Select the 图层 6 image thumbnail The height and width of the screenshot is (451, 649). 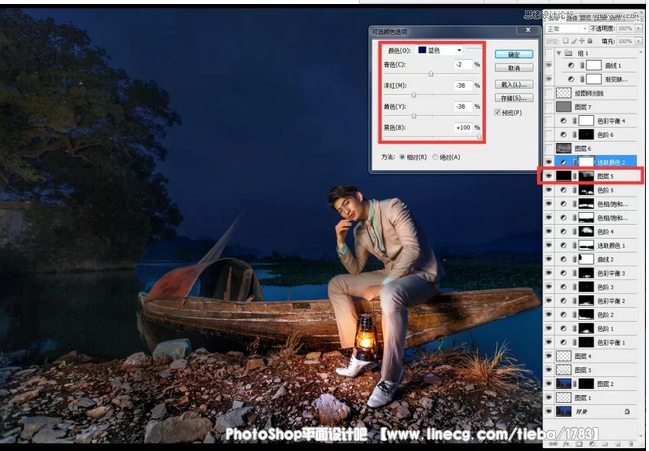tap(564, 148)
